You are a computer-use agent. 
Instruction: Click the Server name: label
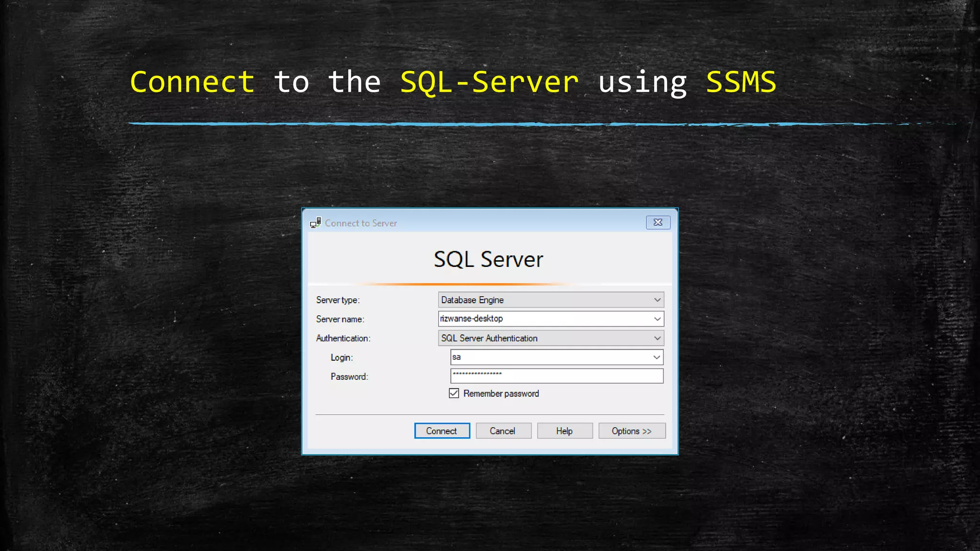coord(340,319)
